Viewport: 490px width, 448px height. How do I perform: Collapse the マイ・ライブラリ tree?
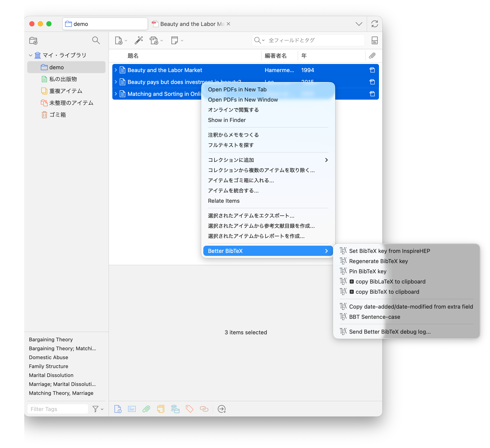coord(31,55)
